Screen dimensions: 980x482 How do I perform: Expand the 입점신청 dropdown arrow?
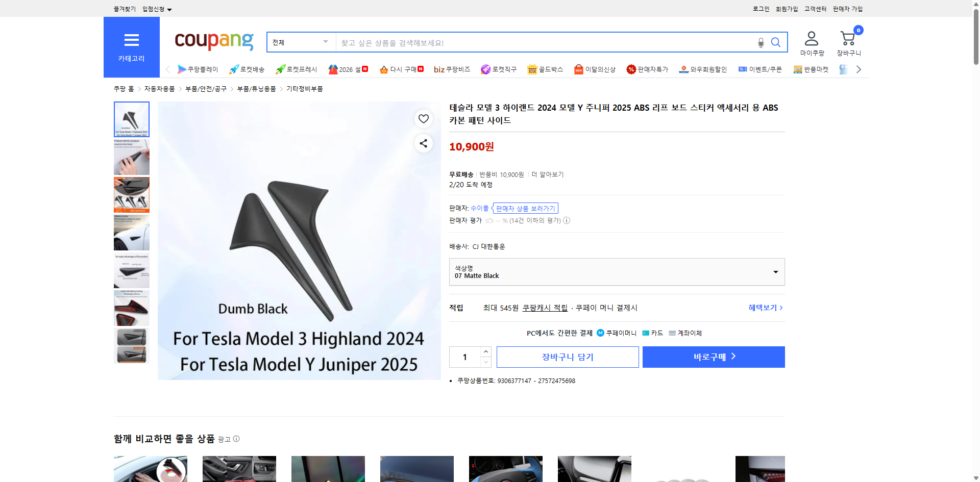[170, 9]
